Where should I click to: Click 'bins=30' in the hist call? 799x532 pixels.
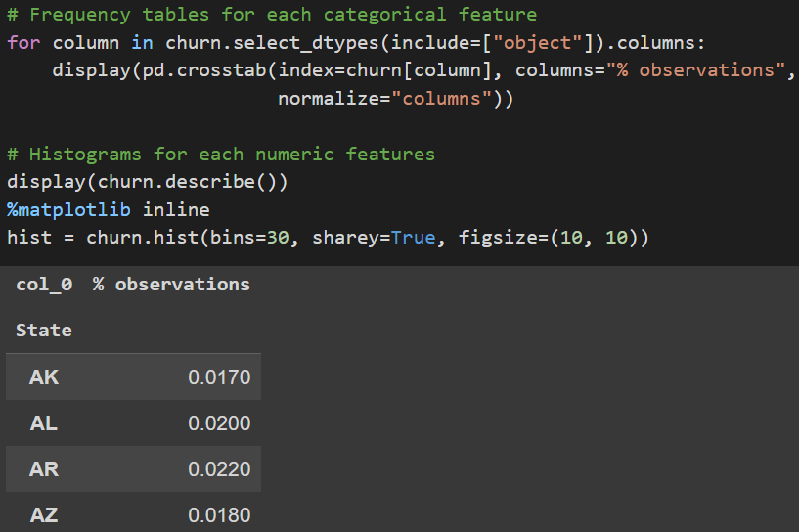pos(249,238)
